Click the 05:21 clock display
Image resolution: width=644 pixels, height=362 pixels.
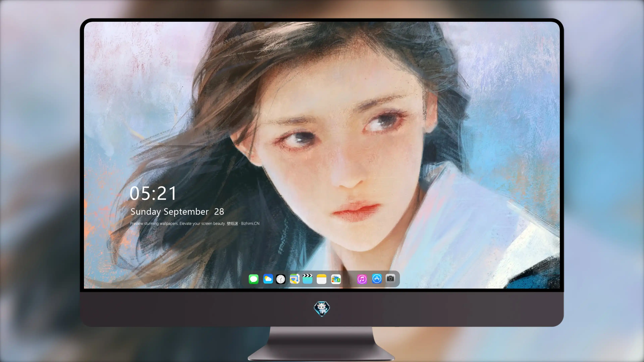(153, 193)
